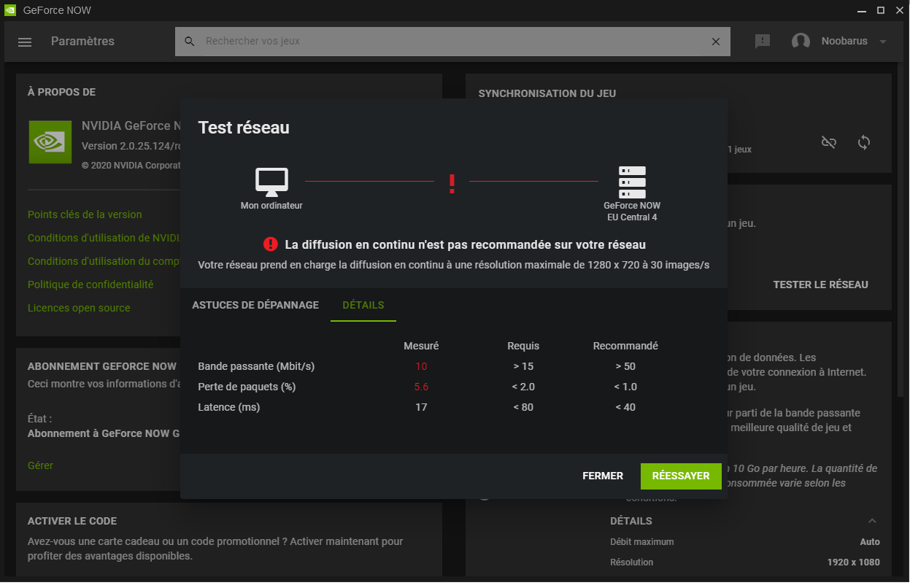The height and width of the screenshot is (588, 910).
Task: Click measured latency value 17
Action: point(421,407)
